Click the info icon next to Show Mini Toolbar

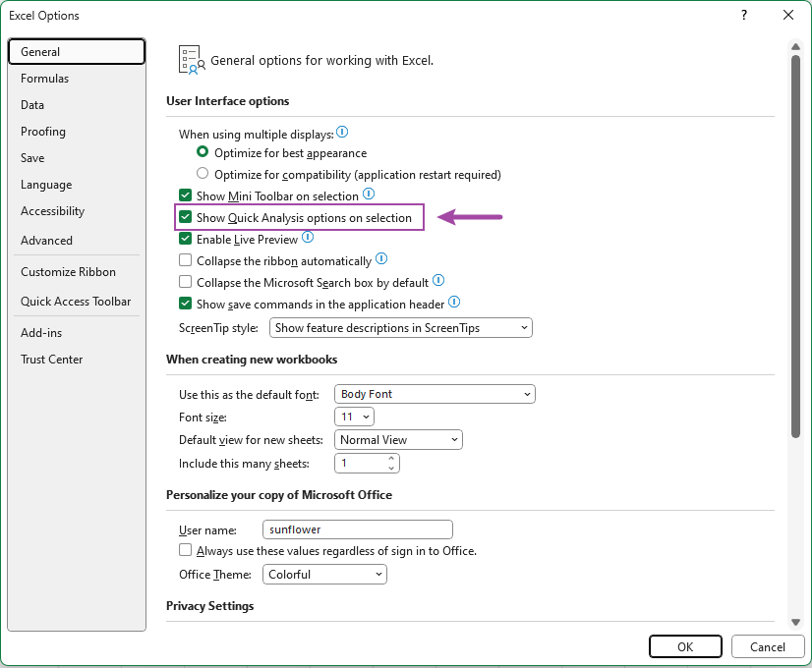coord(368,195)
